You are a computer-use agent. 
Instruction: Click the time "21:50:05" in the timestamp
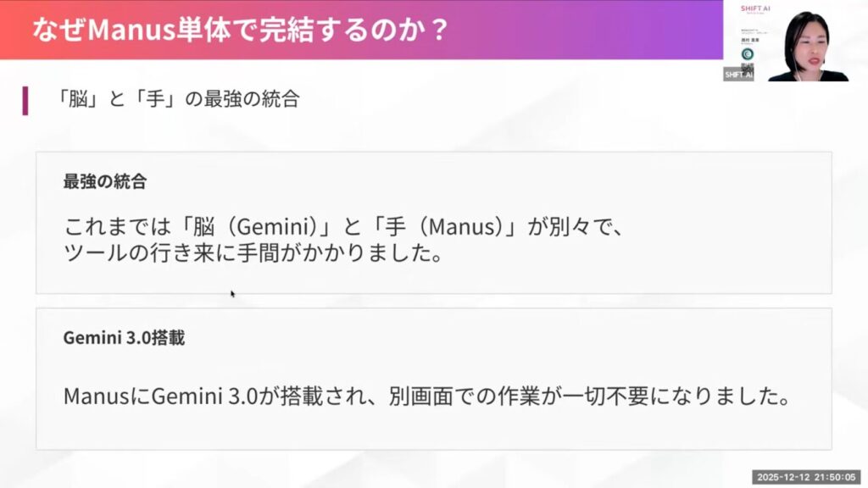(837, 478)
